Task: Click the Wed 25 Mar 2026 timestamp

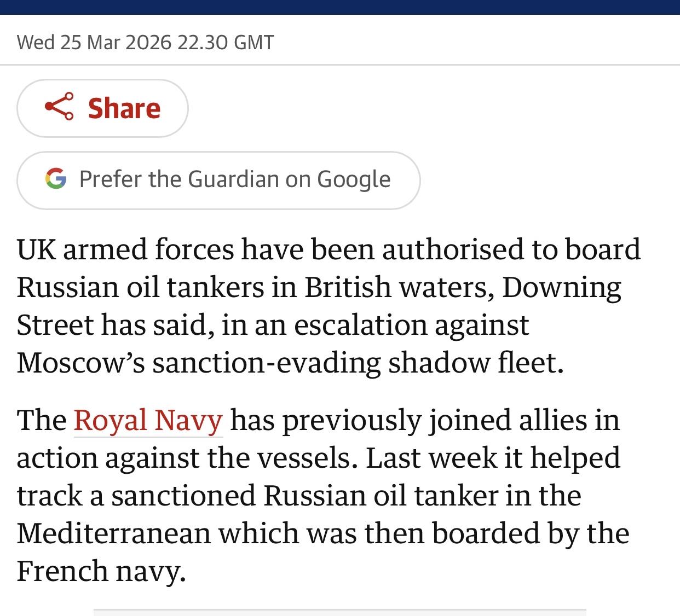Action: (94, 43)
